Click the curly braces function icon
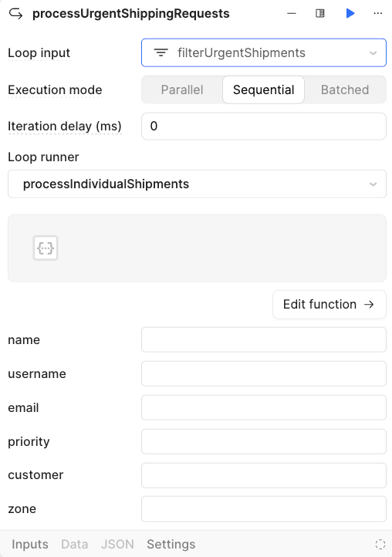Viewport: 392px width, 557px height. (46, 248)
